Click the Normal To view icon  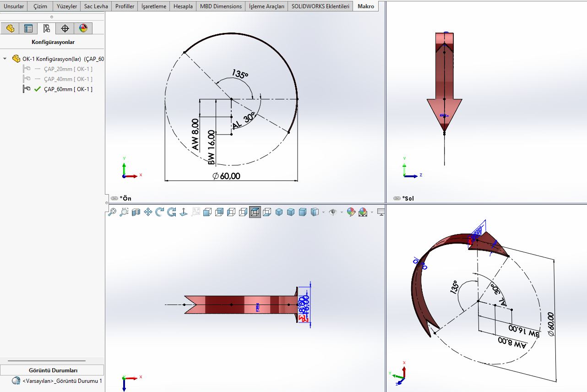click(184, 212)
